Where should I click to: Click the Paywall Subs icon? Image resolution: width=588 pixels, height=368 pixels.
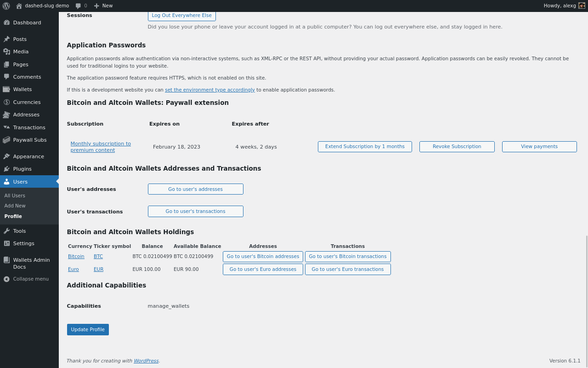[6, 140]
